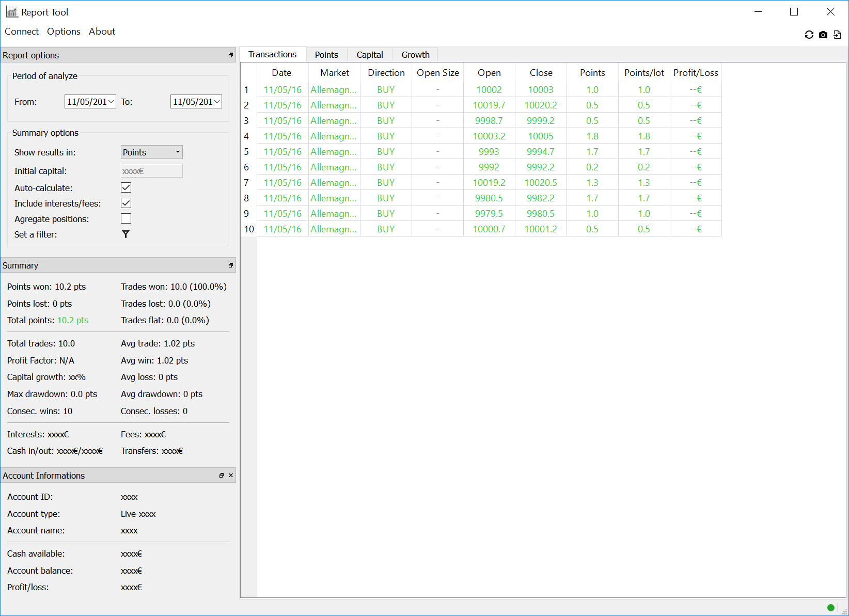Open the filter funnel icon
This screenshot has height=616, width=849.
pyautogui.click(x=125, y=234)
